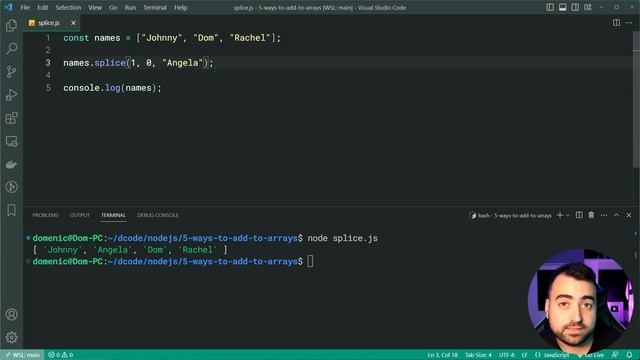Open editor More Actions ellipsis
The image size is (640, 360).
tap(629, 23)
